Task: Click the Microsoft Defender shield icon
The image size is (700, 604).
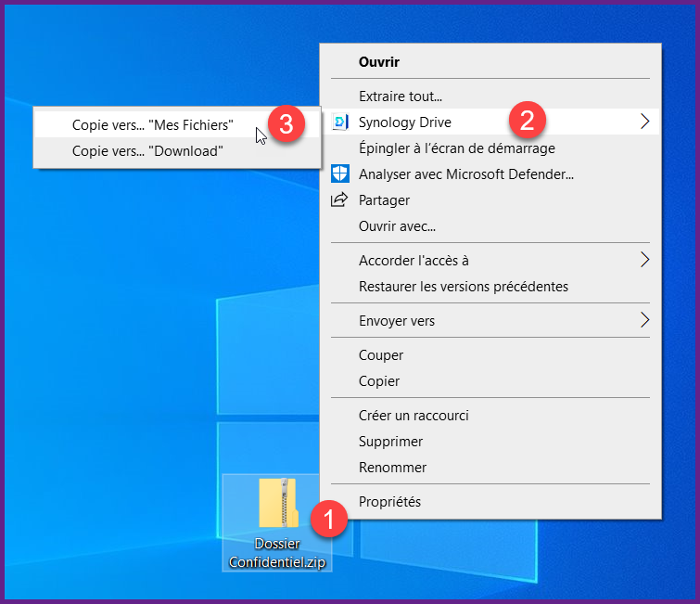Action: coord(339,173)
